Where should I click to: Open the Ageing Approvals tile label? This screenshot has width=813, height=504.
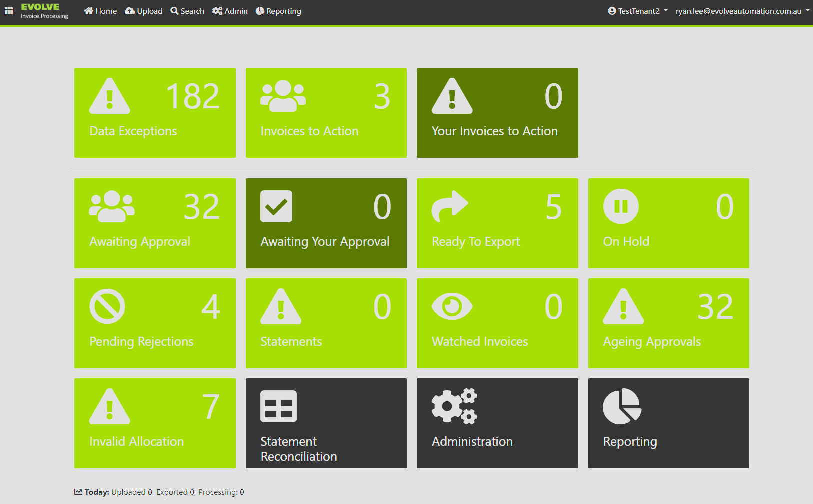(x=651, y=342)
